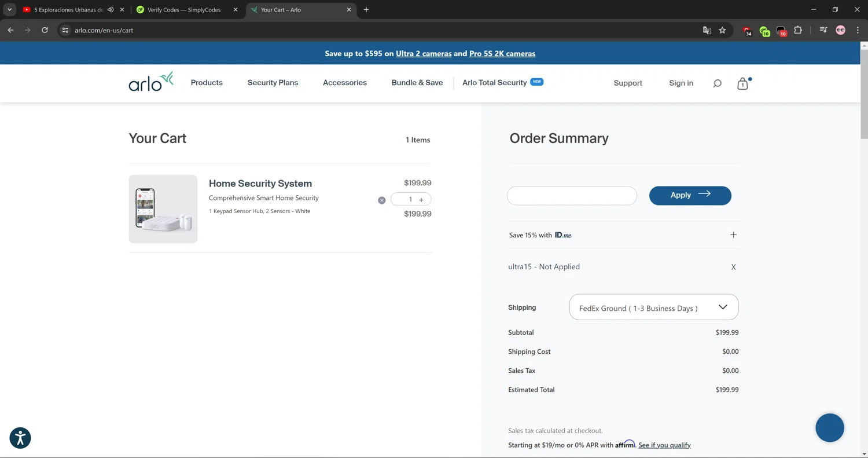868x458 pixels.
Task: Click the Arlo logo
Action: point(151,82)
